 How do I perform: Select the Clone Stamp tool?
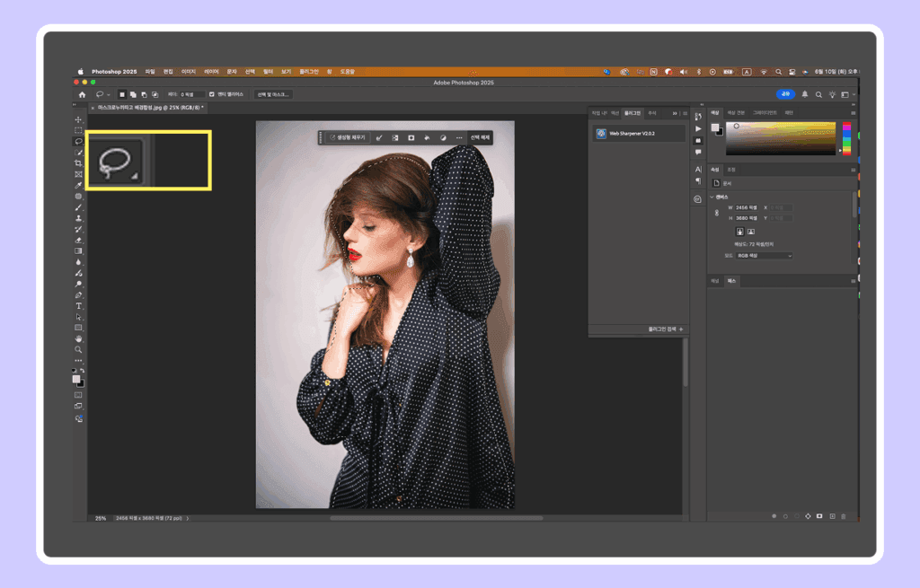pyautogui.click(x=78, y=218)
